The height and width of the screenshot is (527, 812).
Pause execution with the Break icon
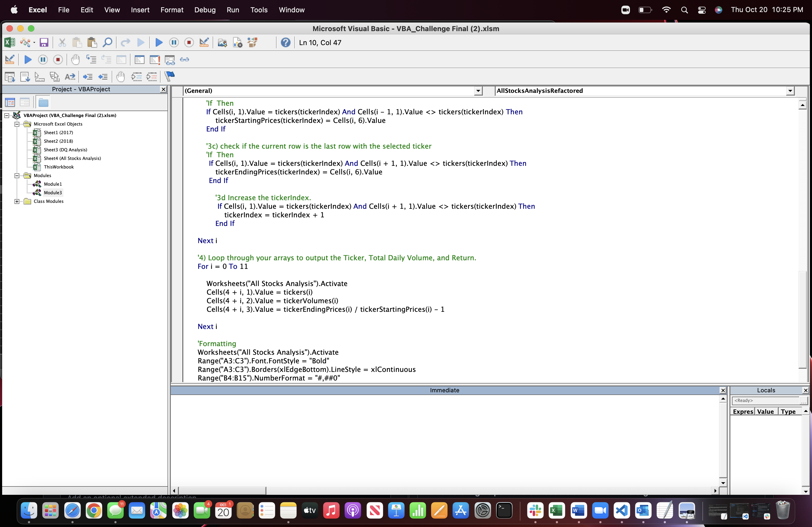174,42
